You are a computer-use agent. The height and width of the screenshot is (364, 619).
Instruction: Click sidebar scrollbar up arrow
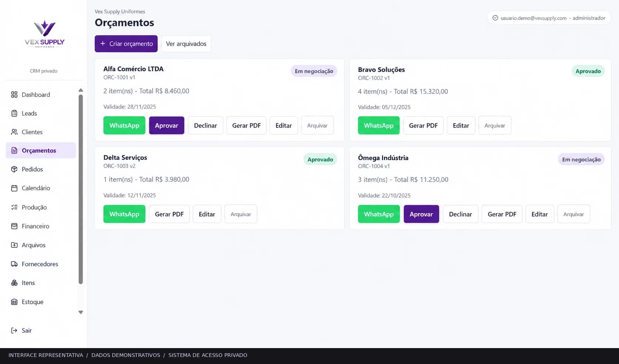81,90
